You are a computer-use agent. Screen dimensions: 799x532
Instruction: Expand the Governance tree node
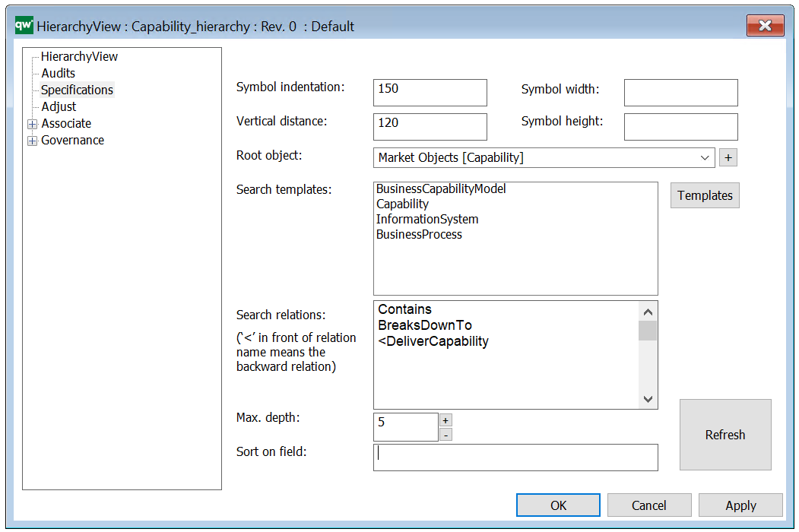pos(32,140)
